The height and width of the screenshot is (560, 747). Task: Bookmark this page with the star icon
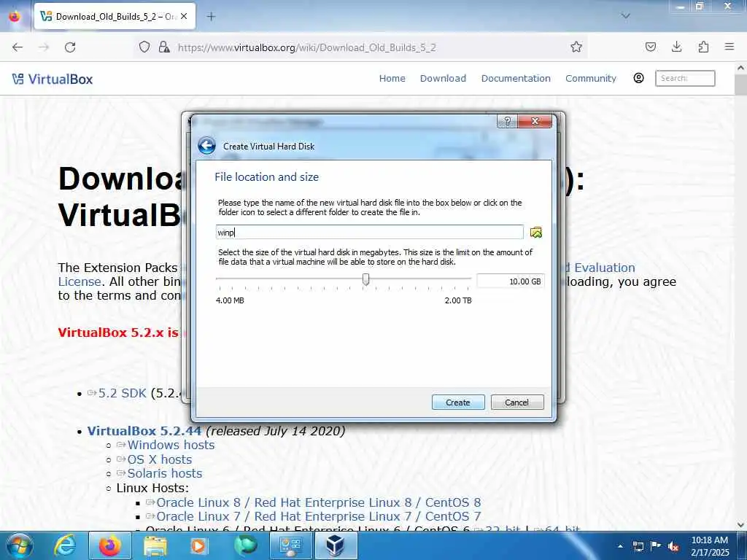pyautogui.click(x=576, y=47)
